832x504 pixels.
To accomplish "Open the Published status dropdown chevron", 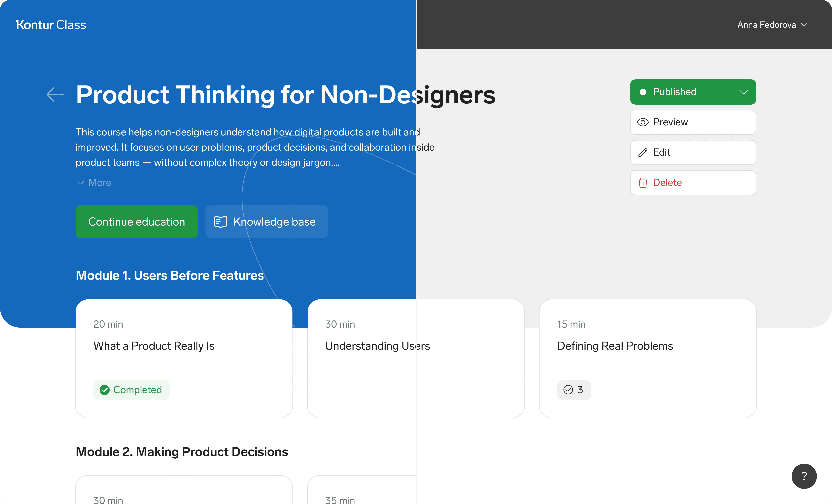I will 744,92.
